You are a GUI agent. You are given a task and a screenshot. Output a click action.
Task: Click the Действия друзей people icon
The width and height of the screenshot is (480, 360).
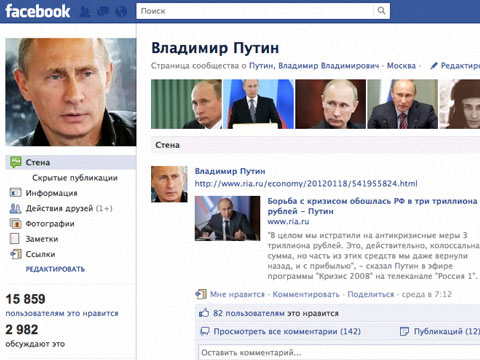tap(15, 208)
